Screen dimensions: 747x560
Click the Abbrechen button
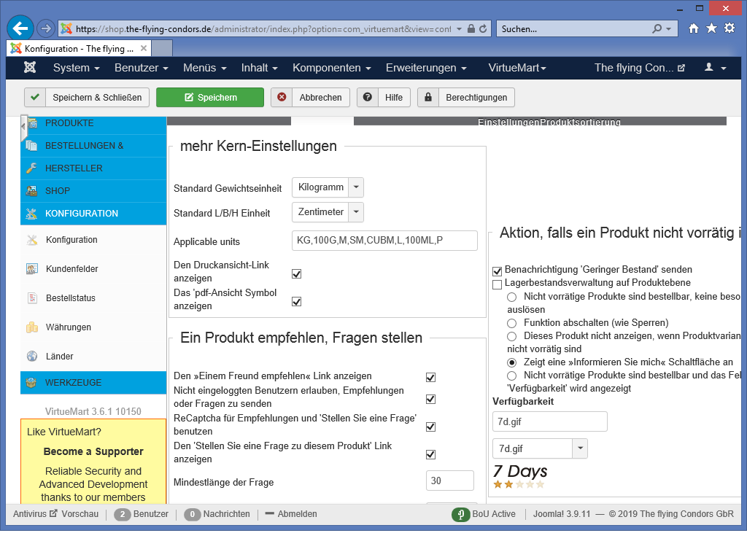click(310, 98)
